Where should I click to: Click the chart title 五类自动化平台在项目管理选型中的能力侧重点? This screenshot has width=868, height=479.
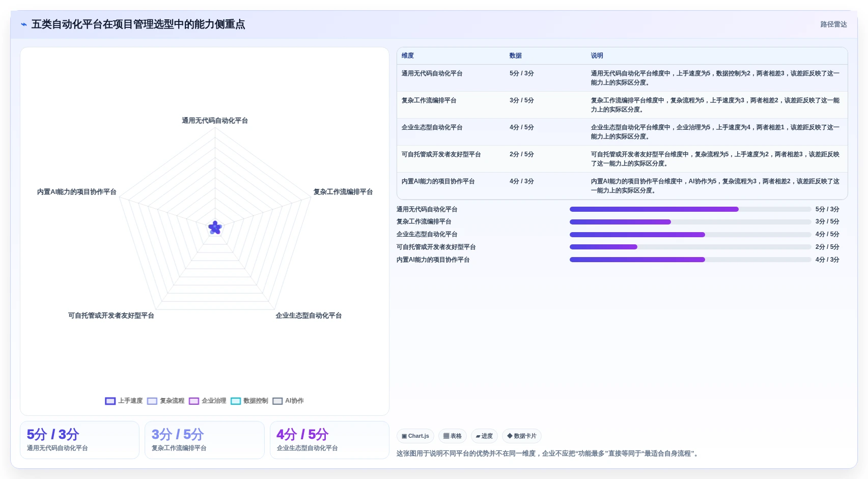coord(138,24)
